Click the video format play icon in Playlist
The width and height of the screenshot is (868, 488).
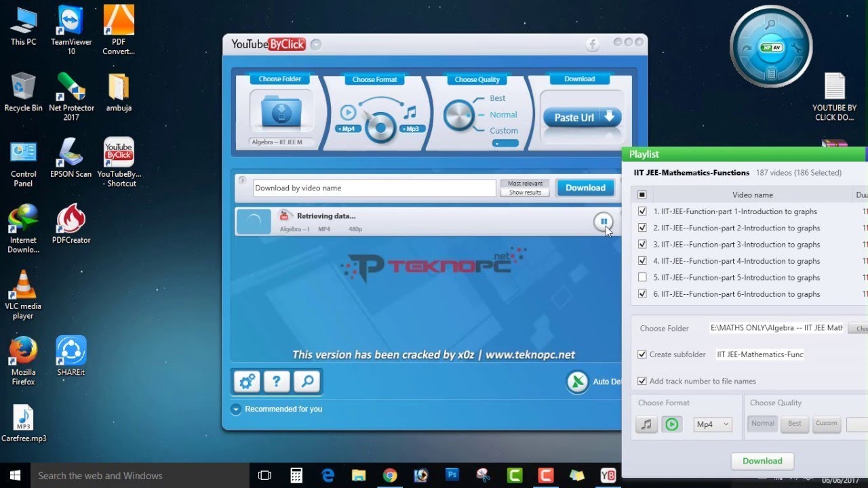(671, 424)
